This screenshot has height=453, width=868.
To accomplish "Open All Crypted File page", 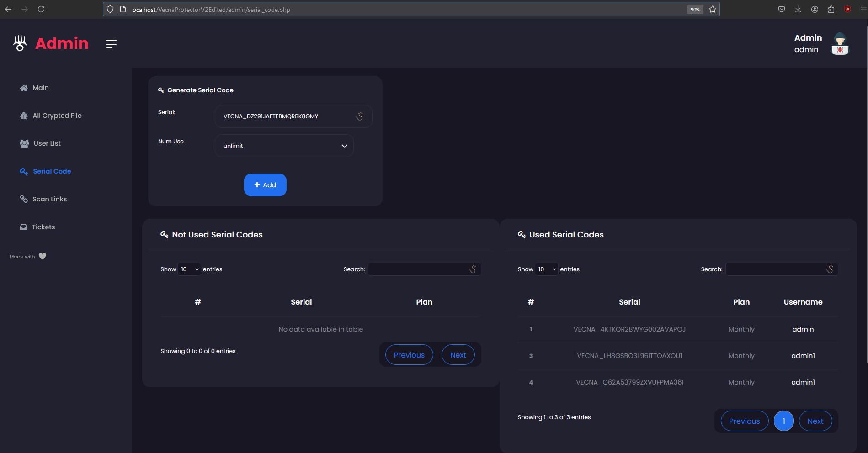I will [51, 116].
